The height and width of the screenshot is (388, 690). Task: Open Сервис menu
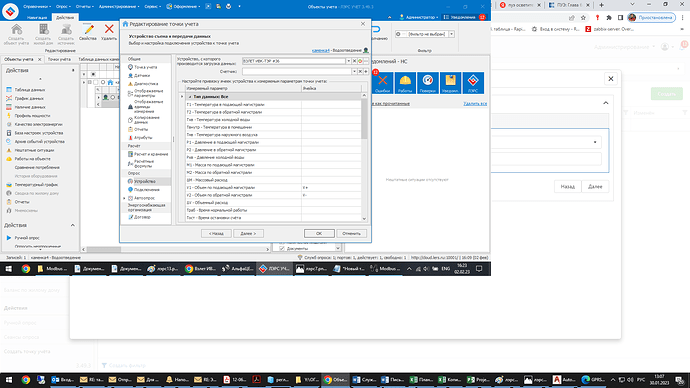pyautogui.click(x=152, y=7)
